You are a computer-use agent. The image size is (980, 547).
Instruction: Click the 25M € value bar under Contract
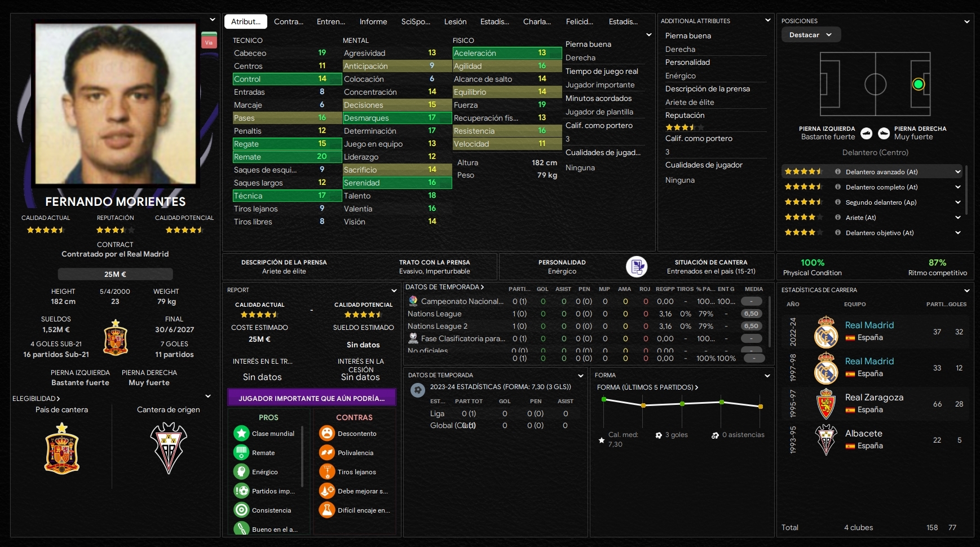pyautogui.click(x=115, y=274)
